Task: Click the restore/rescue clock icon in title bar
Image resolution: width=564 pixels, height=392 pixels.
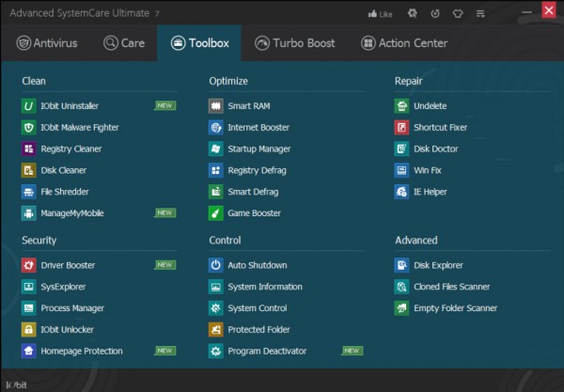Action: click(x=435, y=14)
